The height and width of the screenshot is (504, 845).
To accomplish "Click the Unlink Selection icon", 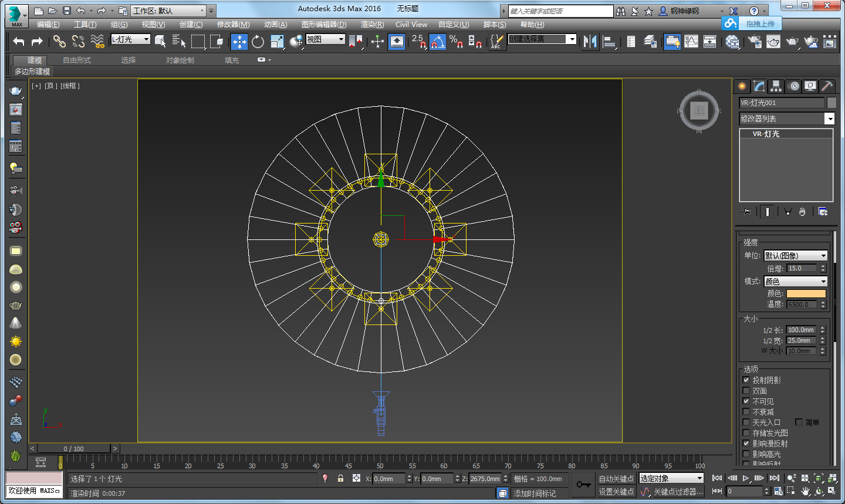I will point(78,41).
